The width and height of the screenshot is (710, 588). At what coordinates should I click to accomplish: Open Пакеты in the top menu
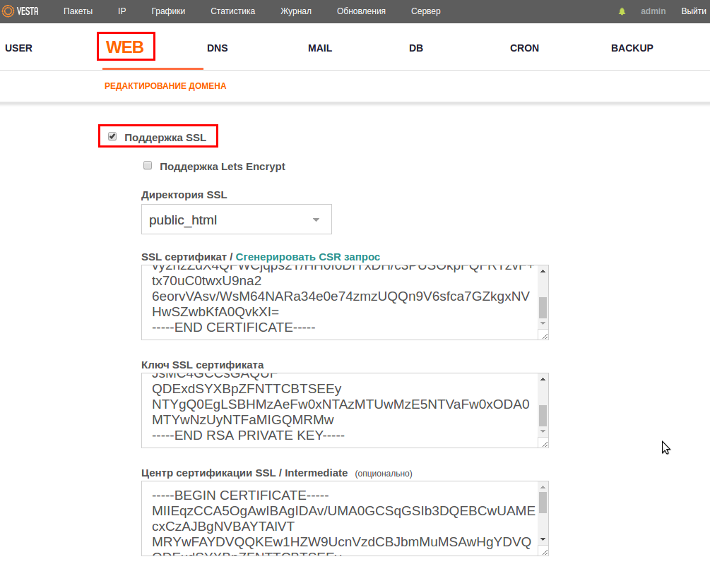pyautogui.click(x=78, y=11)
